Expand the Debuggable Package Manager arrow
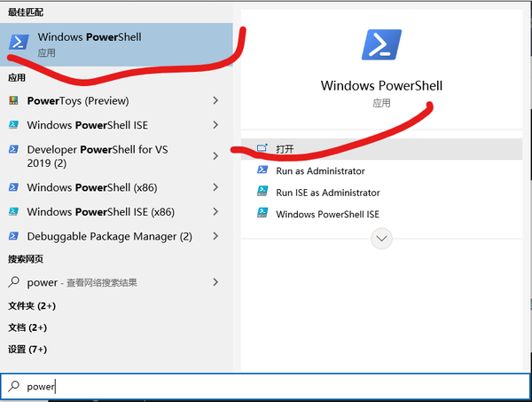Viewport: 532px width, 402px height. coord(215,236)
